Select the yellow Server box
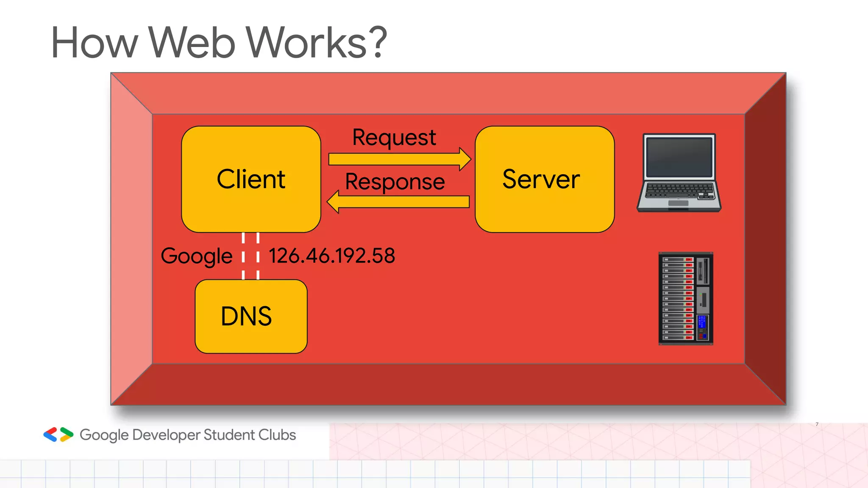868x488 pixels. (x=545, y=179)
